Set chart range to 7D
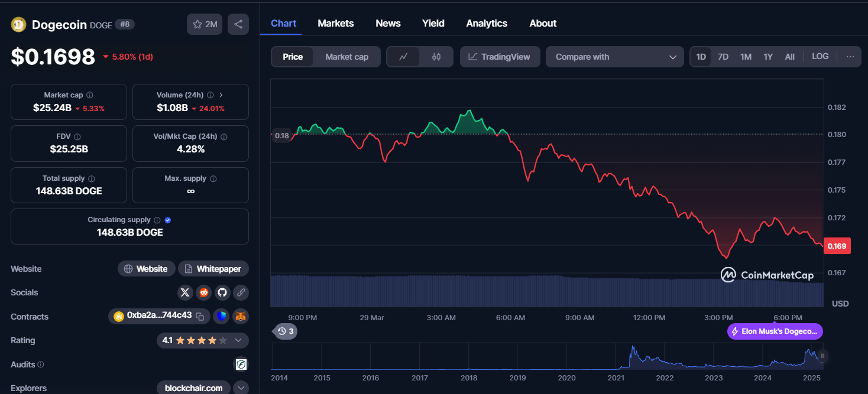Image resolution: width=868 pixels, height=394 pixels. point(723,57)
